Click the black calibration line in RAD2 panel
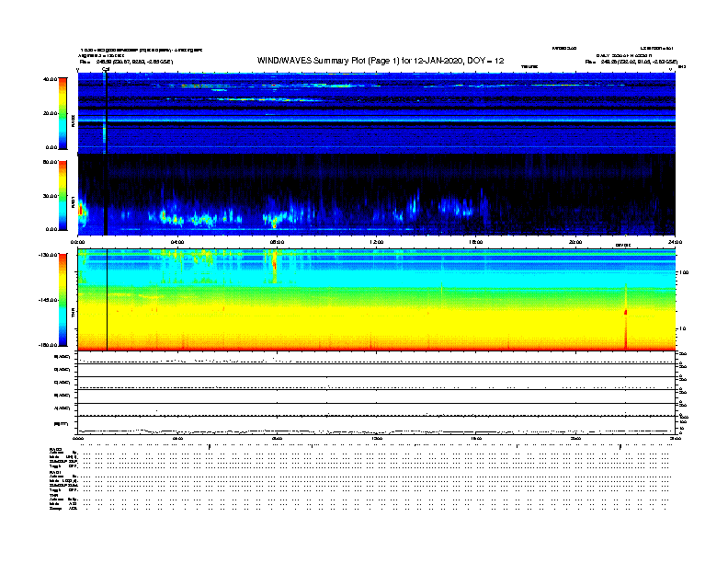This screenshot has height=563, width=728. point(106,113)
